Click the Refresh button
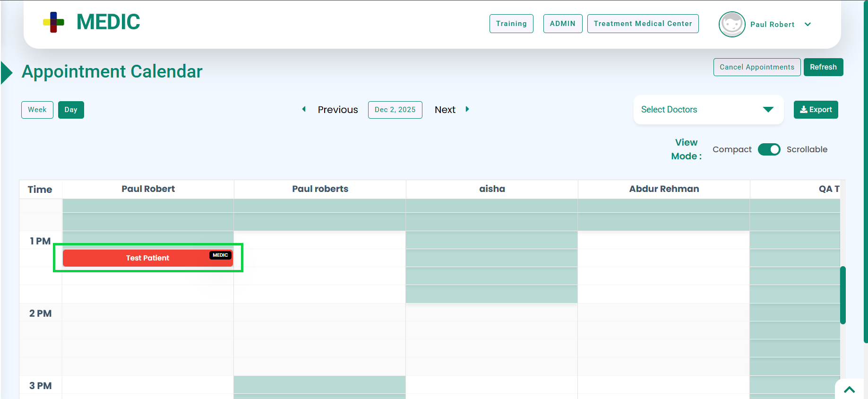The image size is (868, 399). pyautogui.click(x=823, y=67)
